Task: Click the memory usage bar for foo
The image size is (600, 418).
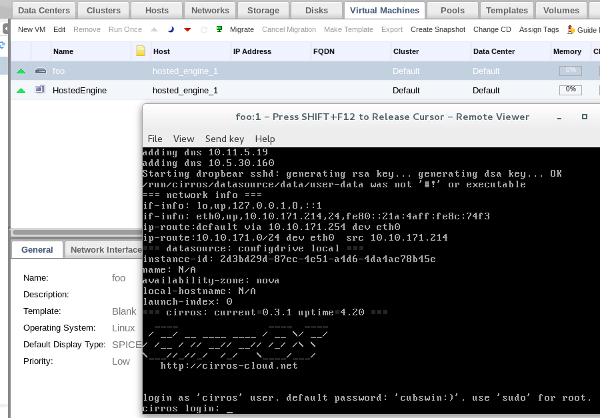Action: (571, 72)
